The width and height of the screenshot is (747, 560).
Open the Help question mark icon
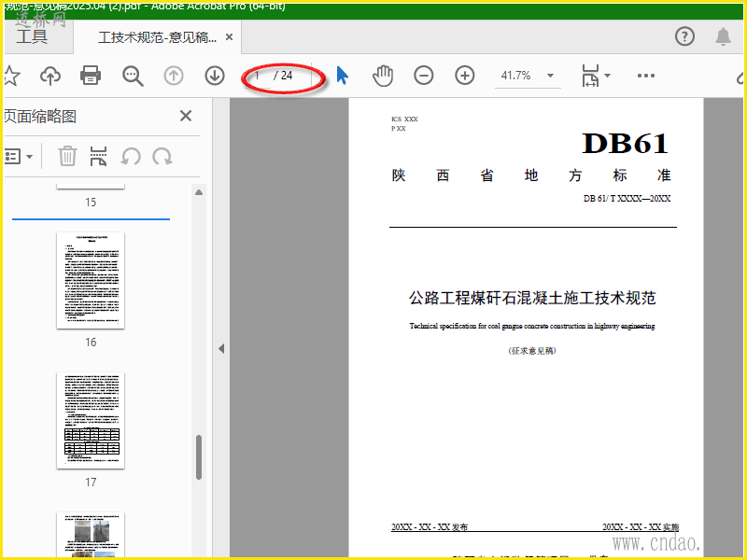pos(684,36)
